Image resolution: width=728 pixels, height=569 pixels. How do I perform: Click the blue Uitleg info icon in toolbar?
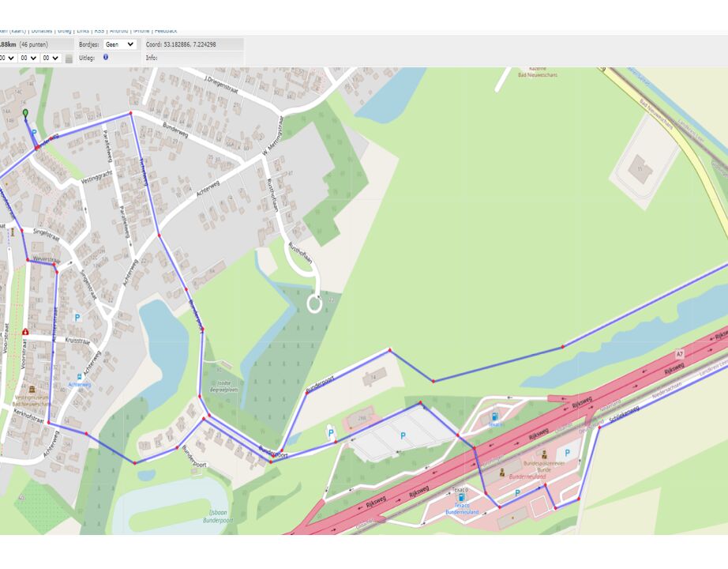106,58
